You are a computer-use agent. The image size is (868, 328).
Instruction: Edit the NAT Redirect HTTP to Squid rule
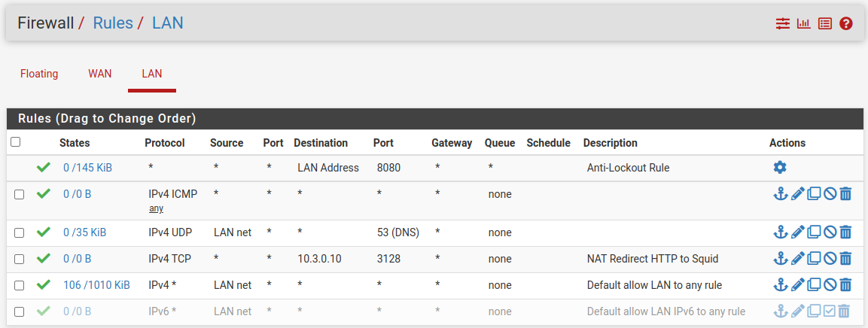coord(797,258)
